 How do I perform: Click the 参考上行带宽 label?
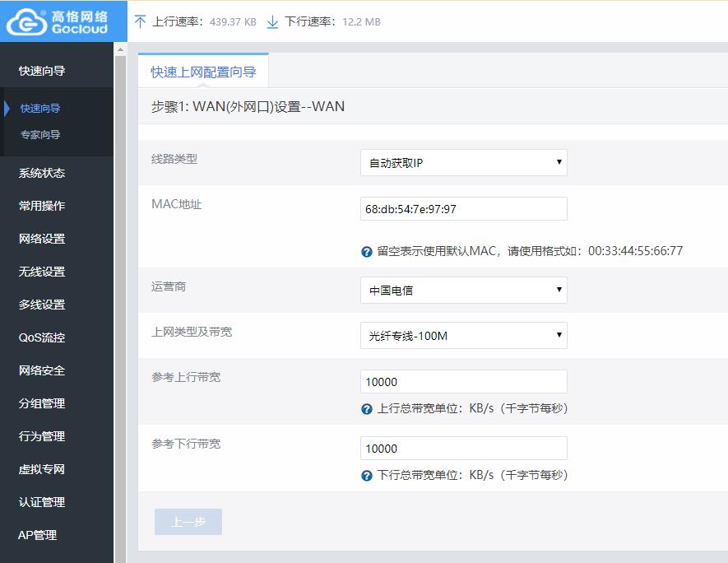click(x=186, y=377)
